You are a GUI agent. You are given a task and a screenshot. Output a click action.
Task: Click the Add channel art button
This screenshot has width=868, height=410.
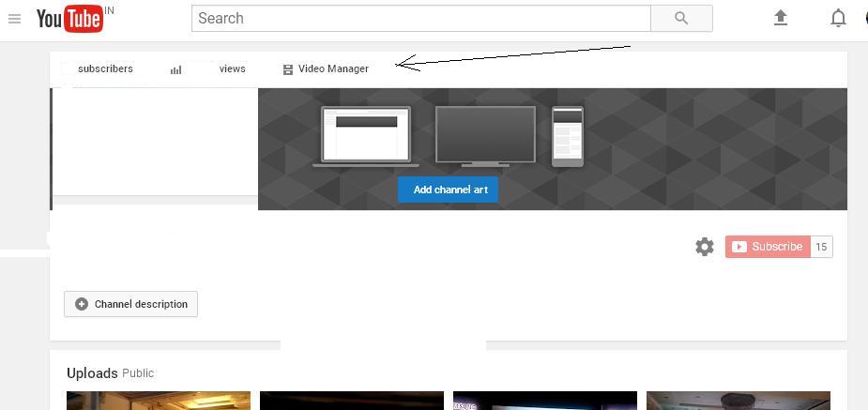448,190
